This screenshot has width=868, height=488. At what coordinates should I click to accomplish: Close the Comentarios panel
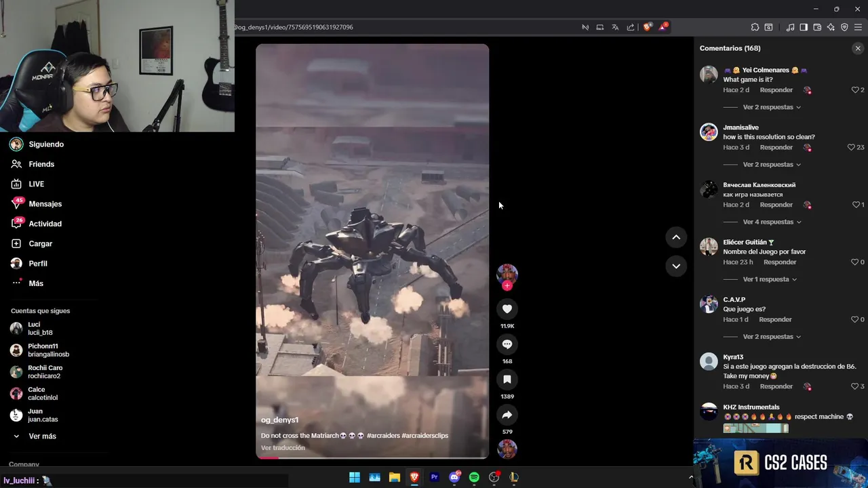pyautogui.click(x=858, y=48)
